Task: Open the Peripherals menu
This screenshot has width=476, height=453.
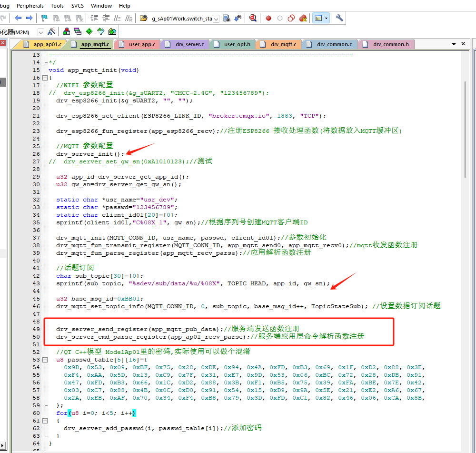Action: click(x=30, y=6)
